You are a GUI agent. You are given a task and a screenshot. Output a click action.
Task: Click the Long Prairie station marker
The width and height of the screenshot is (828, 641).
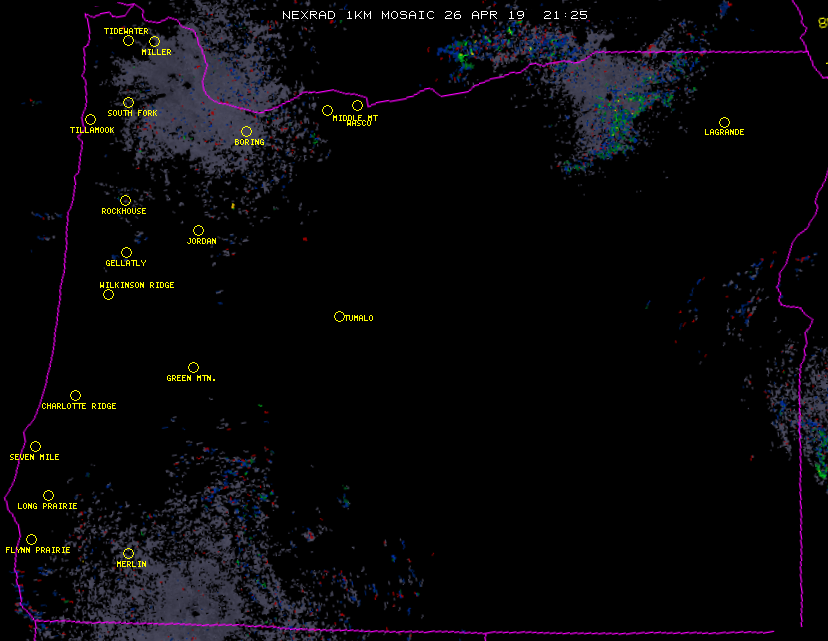48,496
